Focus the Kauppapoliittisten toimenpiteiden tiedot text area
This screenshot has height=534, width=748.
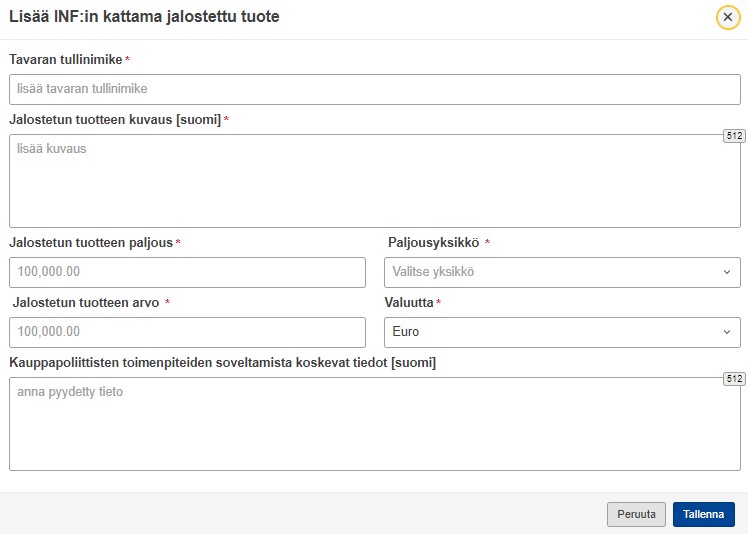click(374, 424)
